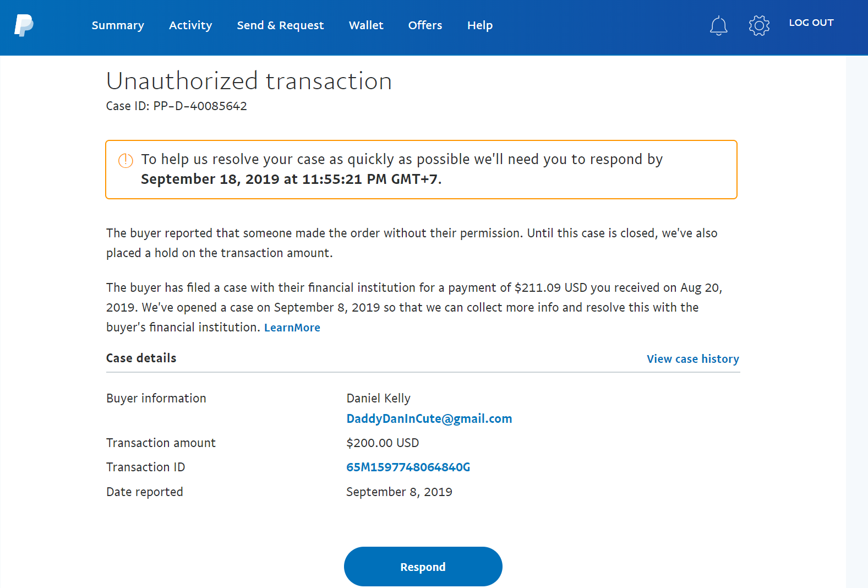The width and height of the screenshot is (868, 588).
Task: Open the Activity menu item
Action: (x=190, y=25)
